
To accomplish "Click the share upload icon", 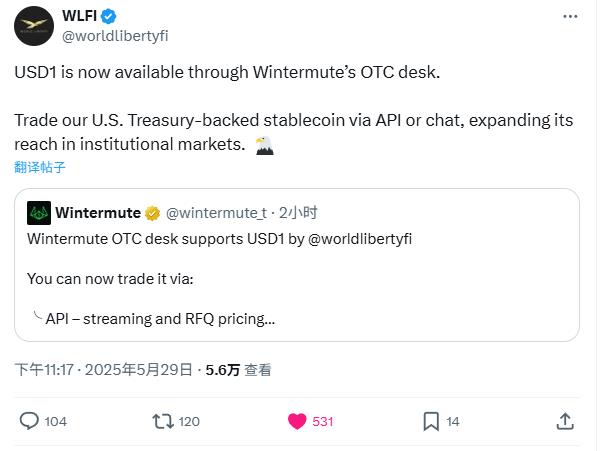I will coord(565,421).
